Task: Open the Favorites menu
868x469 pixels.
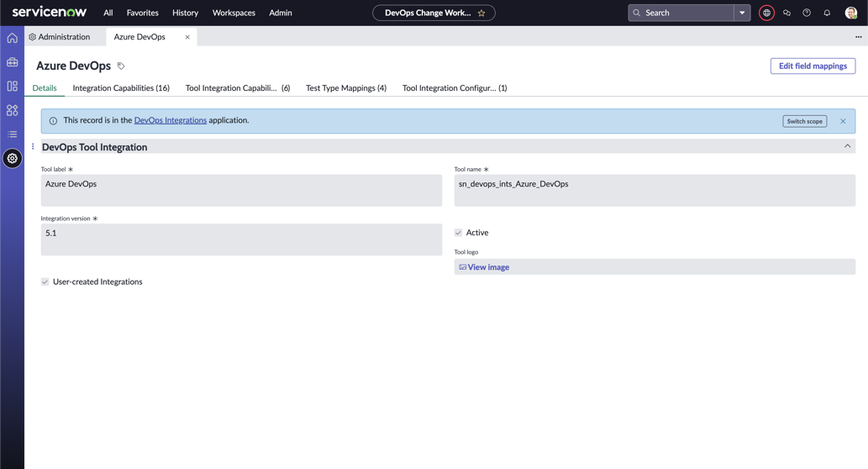Action: (142, 13)
